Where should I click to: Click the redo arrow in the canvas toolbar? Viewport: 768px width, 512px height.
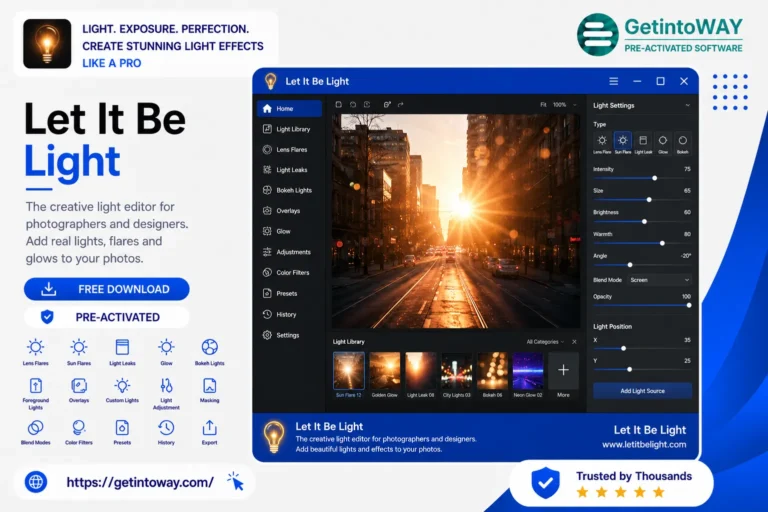click(401, 104)
